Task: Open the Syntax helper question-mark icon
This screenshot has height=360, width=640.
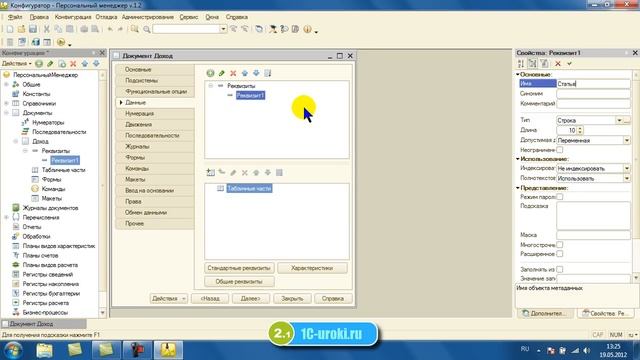Action: coord(284,29)
